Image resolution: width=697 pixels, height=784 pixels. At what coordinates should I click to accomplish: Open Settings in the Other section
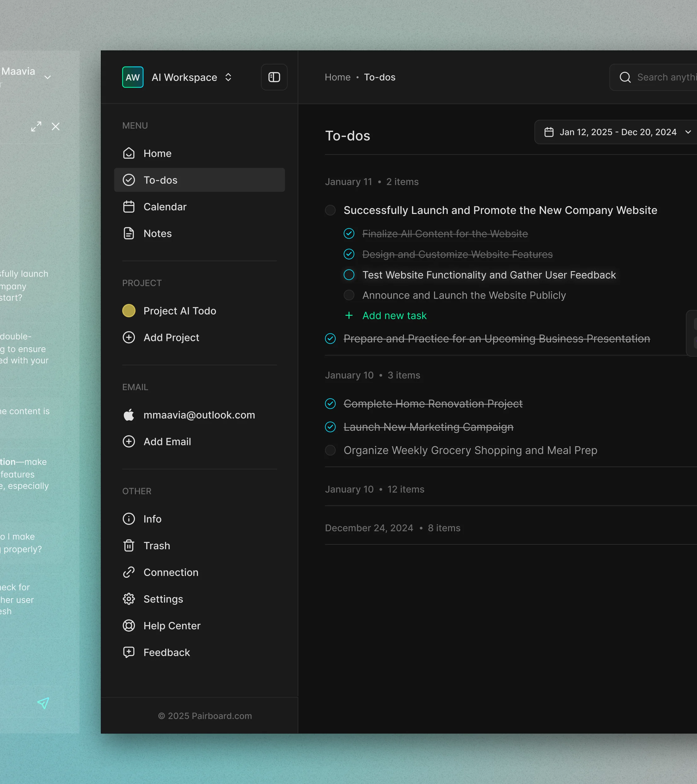(199, 599)
